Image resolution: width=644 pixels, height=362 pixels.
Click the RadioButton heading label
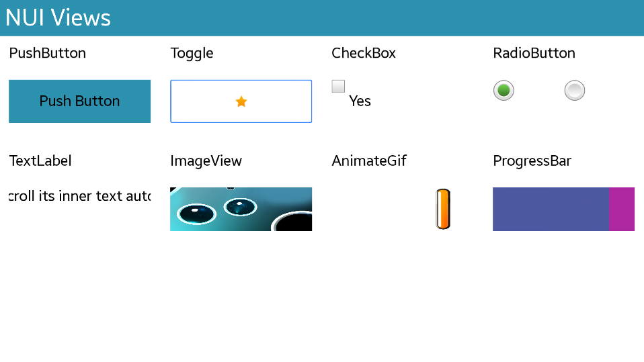pos(534,53)
